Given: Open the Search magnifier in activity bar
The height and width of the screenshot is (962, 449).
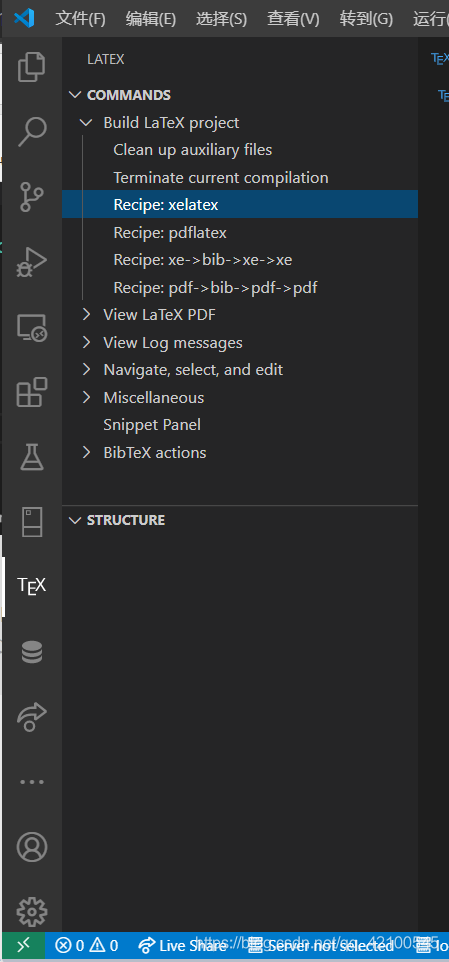Looking at the screenshot, I should [x=31, y=131].
